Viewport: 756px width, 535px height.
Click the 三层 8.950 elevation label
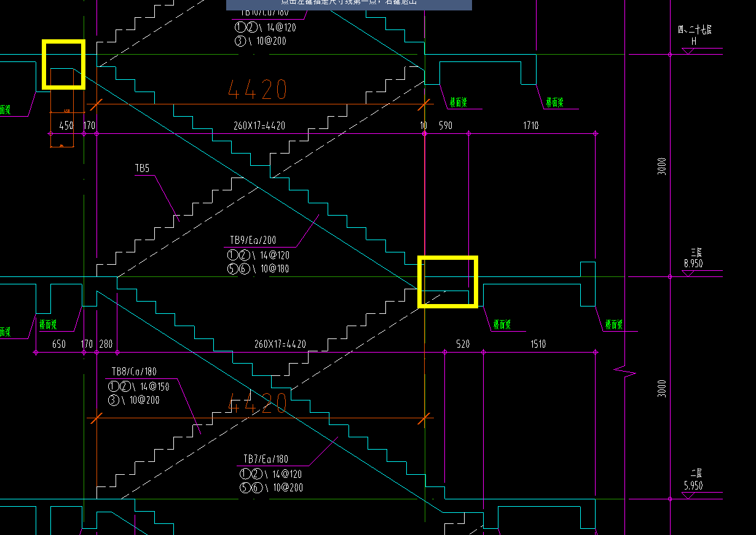pyautogui.click(x=693, y=259)
